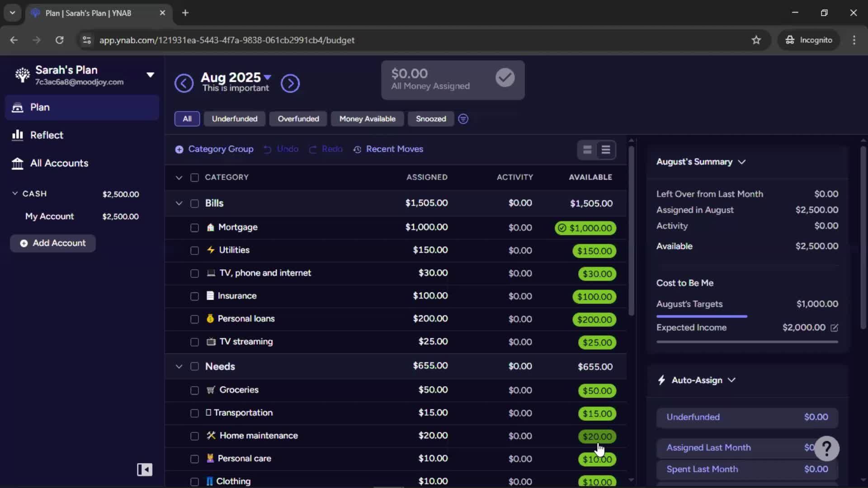Open All Accounts
The width and height of the screenshot is (868, 488).
click(x=82, y=163)
